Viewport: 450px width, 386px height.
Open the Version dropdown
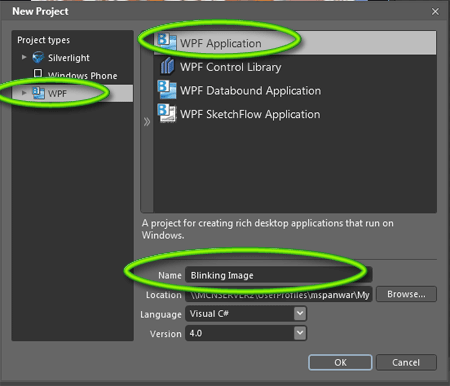pyautogui.click(x=246, y=333)
